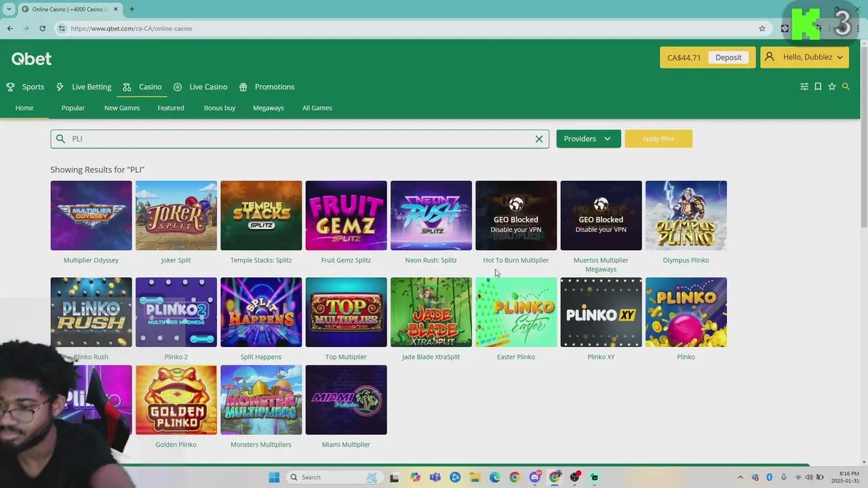868x488 pixels.
Task: Click the bookmark icon in casino nav
Action: [x=818, y=87]
